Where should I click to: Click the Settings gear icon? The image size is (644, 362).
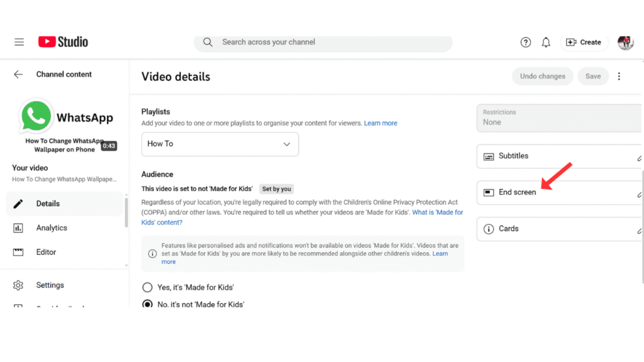(18, 285)
